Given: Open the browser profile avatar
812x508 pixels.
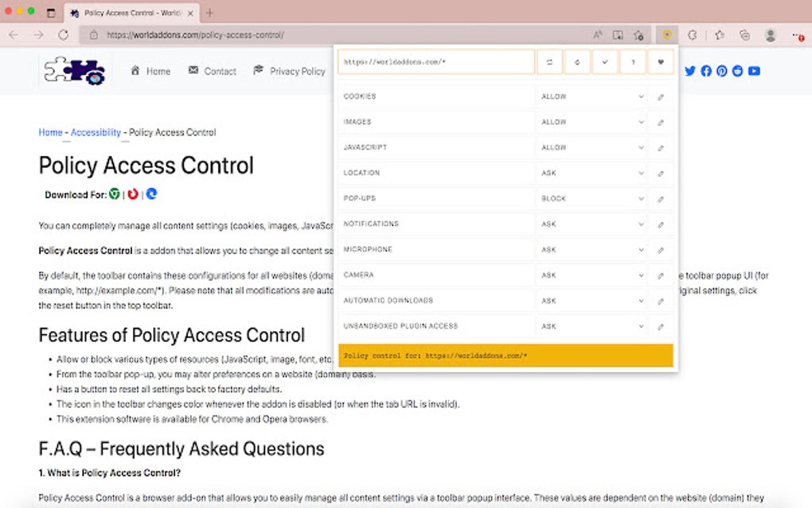Looking at the screenshot, I should click(771, 35).
